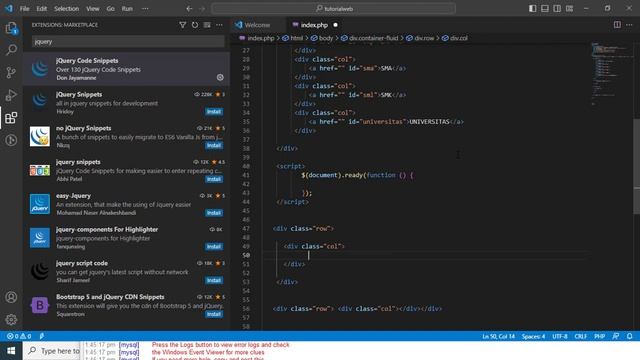Open div.container-fluid breadcrumb dropdown
This screenshot has height=360, width=640.
pos(369,38)
